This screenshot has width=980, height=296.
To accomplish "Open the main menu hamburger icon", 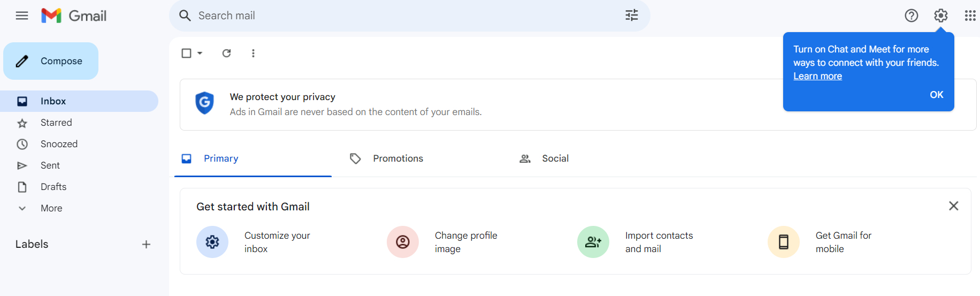I will pos(22,16).
